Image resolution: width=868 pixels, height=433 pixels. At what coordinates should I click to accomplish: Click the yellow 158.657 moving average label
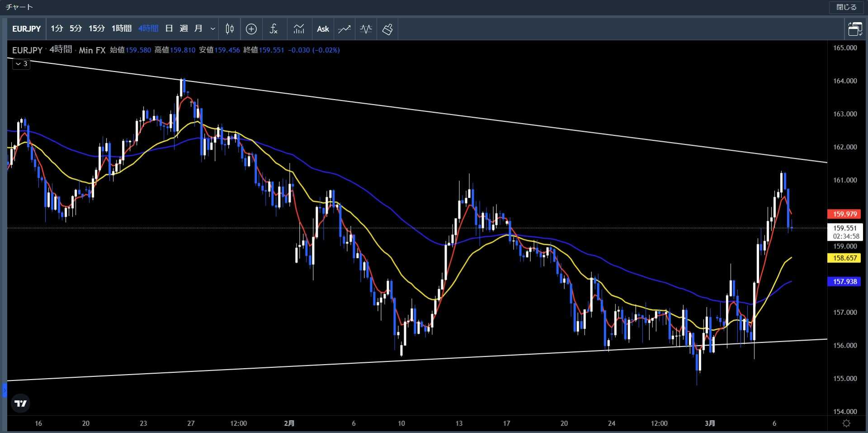pos(844,258)
